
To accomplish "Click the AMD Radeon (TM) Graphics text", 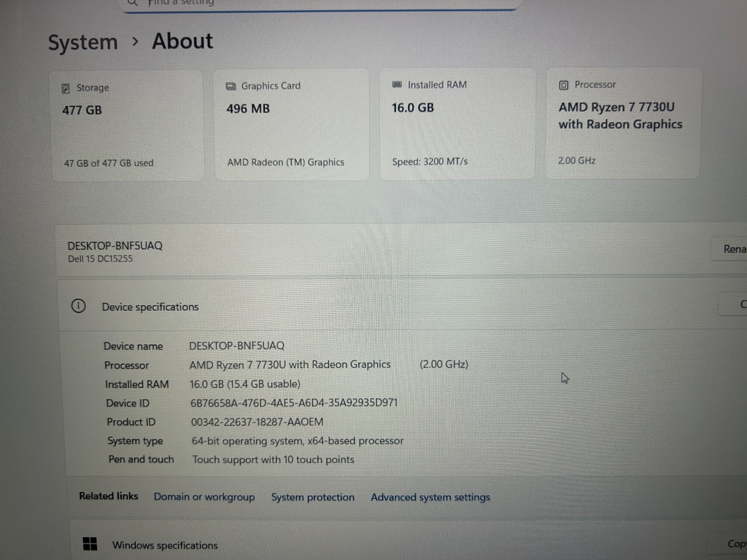I will coord(286,162).
